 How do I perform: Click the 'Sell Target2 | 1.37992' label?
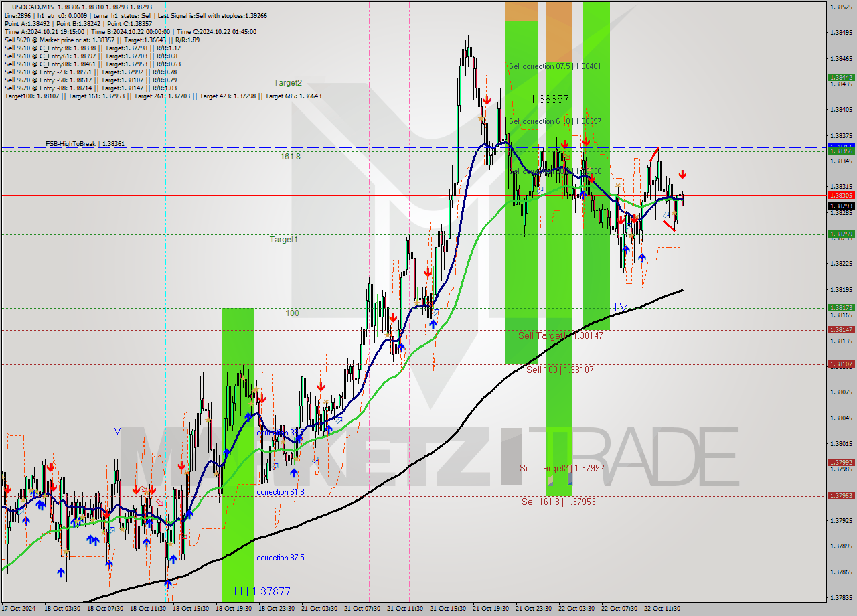point(562,468)
